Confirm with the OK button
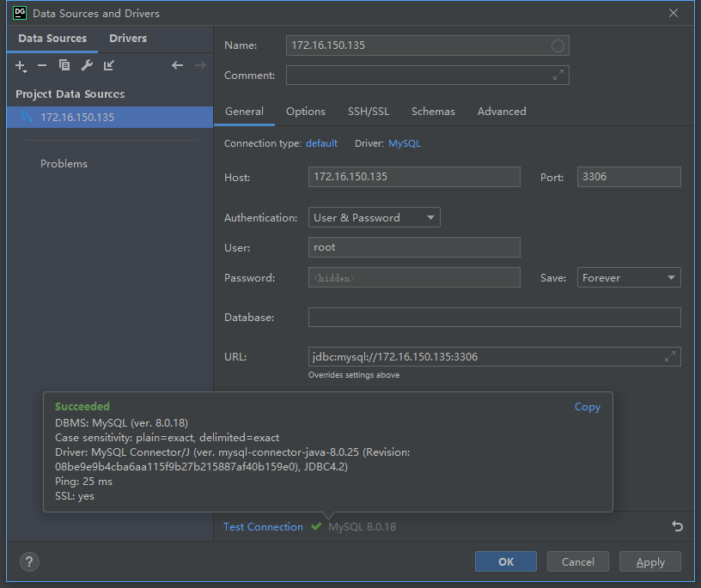This screenshot has height=588, width=701. click(x=506, y=561)
